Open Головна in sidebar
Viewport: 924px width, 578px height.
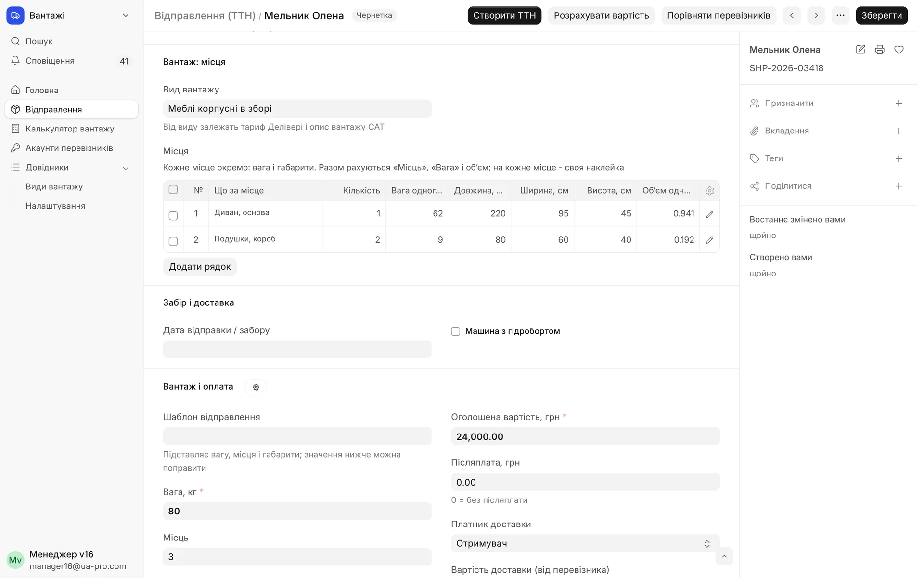point(72,91)
